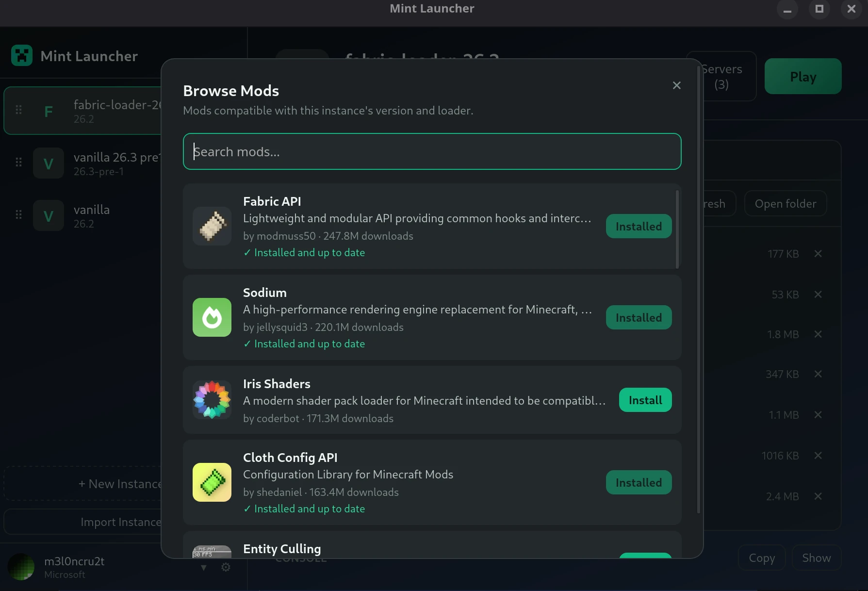Click the m3l0ncru2t account avatar
This screenshot has width=868, height=591.
pyautogui.click(x=21, y=566)
